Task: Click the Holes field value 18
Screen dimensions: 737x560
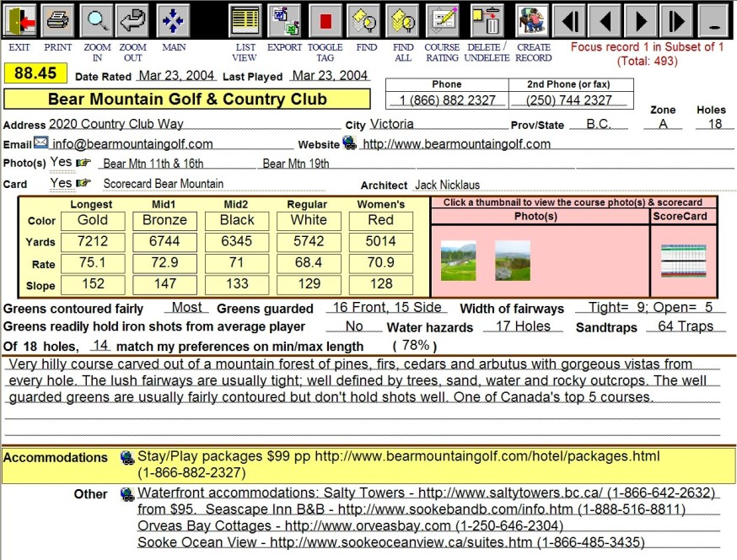Action: pyautogui.click(x=715, y=124)
